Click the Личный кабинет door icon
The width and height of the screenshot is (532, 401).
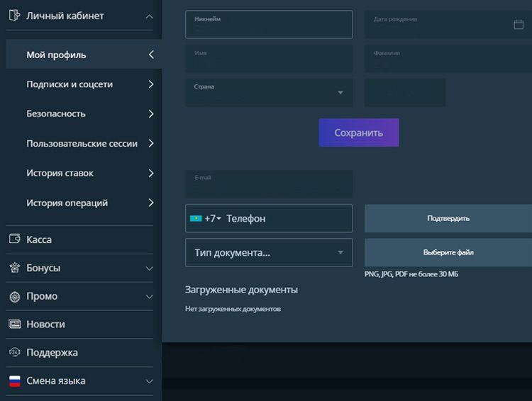14,16
